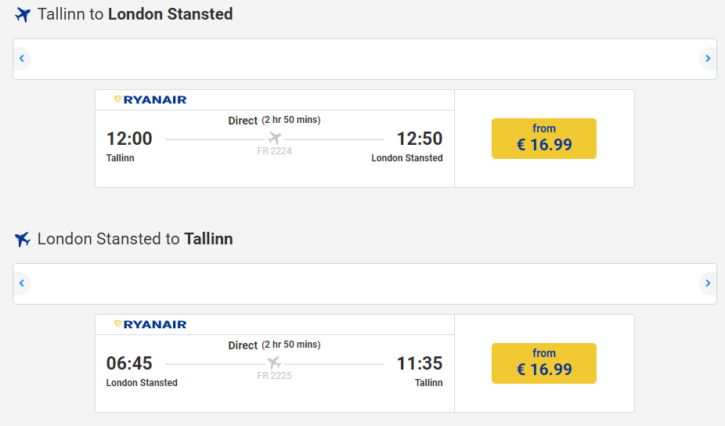The image size is (725, 426).
Task: Click the return date carousel strip
Action: coord(365,284)
